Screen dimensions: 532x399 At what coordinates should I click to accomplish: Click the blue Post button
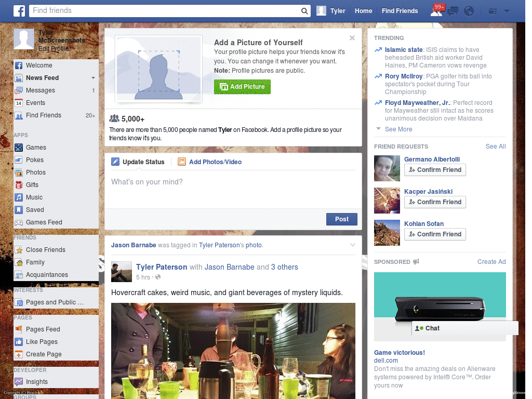[342, 219]
